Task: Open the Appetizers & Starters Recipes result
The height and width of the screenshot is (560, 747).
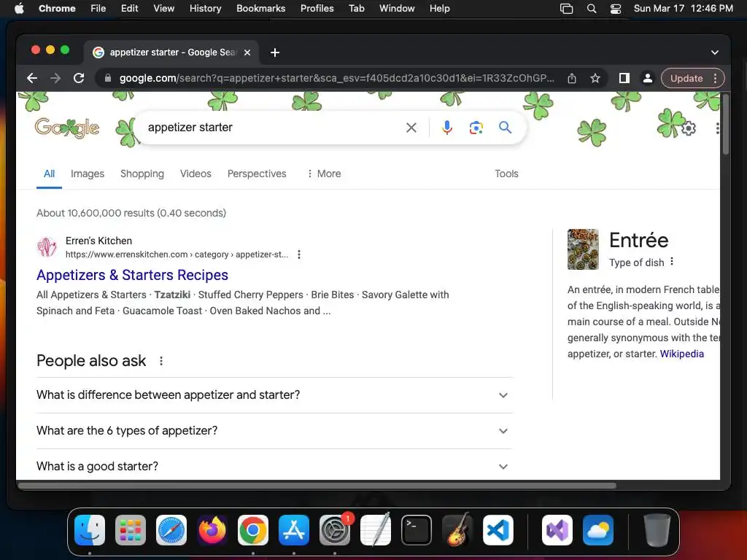Action: tap(133, 275)
